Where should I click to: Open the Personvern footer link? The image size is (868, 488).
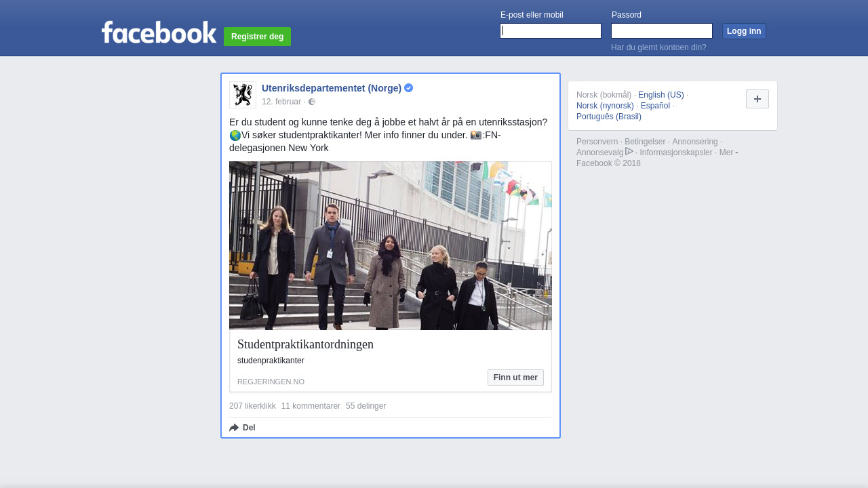tap(597, 142)
